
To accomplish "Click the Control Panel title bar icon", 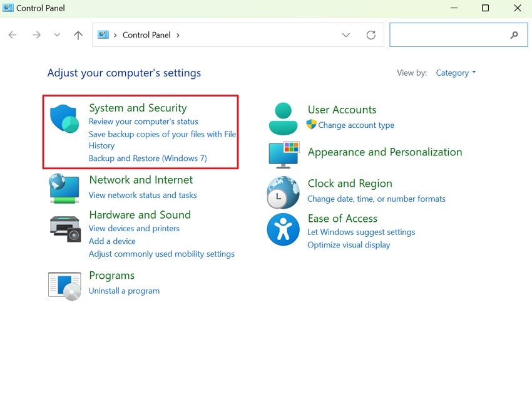I will pos(8,8).
